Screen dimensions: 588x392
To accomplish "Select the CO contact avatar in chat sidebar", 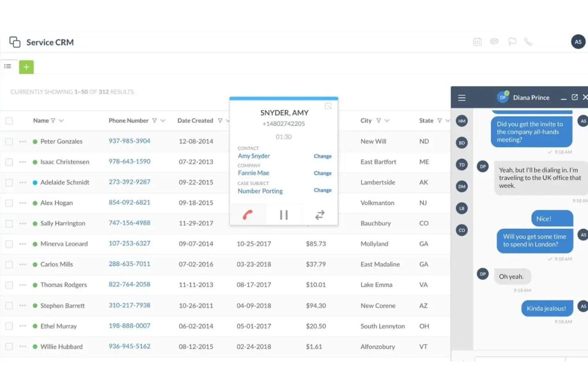I will tap(462, 230).
